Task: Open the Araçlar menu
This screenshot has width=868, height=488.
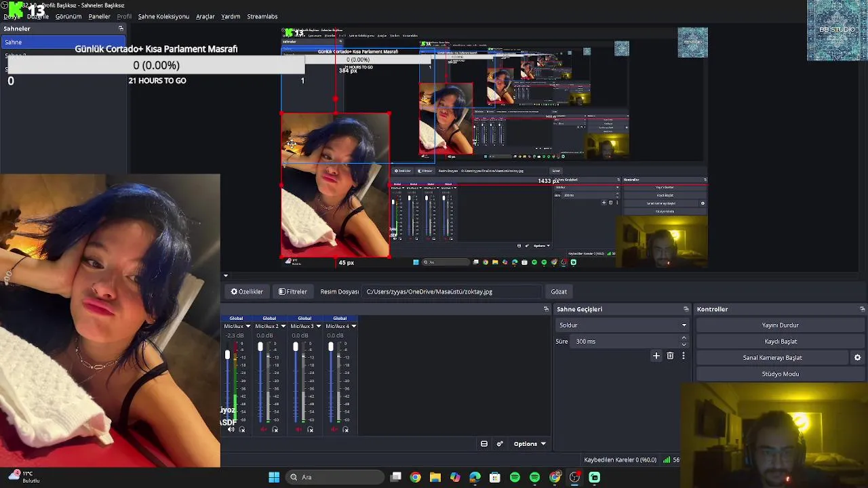Action: [x=205, y=16]
